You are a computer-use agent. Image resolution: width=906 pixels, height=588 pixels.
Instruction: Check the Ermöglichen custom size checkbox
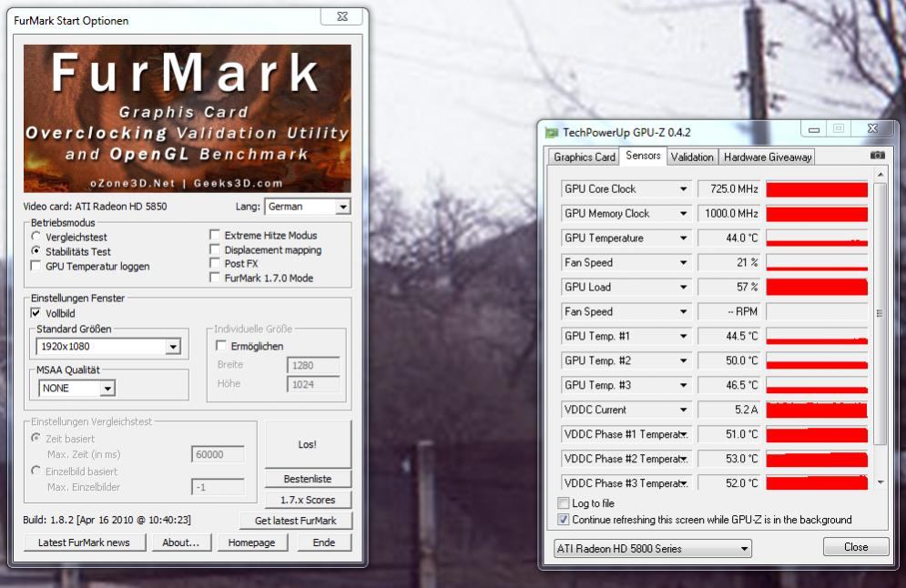pyautogui.click(x=220, y=345)
